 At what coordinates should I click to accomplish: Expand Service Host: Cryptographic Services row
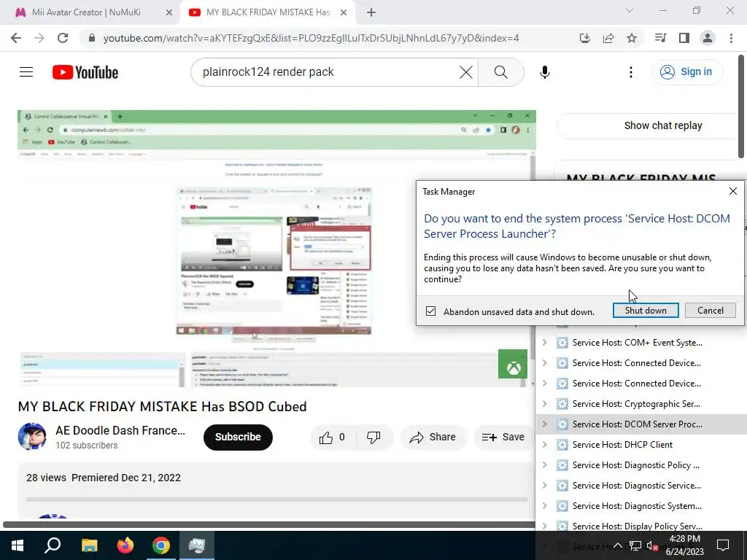pos(544,404)
